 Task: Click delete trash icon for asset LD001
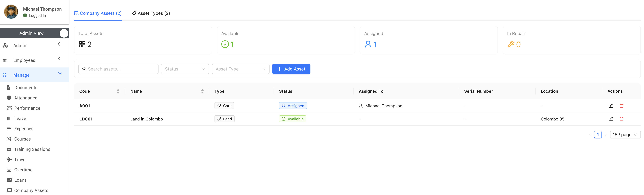621,119
